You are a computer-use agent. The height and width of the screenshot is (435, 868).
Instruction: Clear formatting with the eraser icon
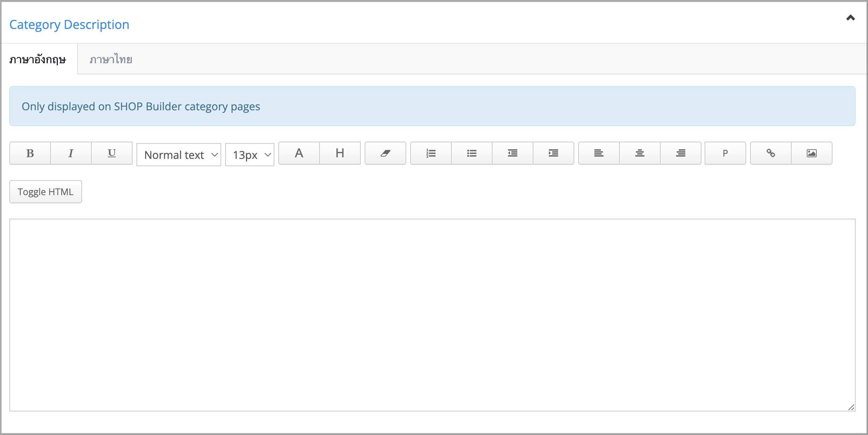coord(385,153)
